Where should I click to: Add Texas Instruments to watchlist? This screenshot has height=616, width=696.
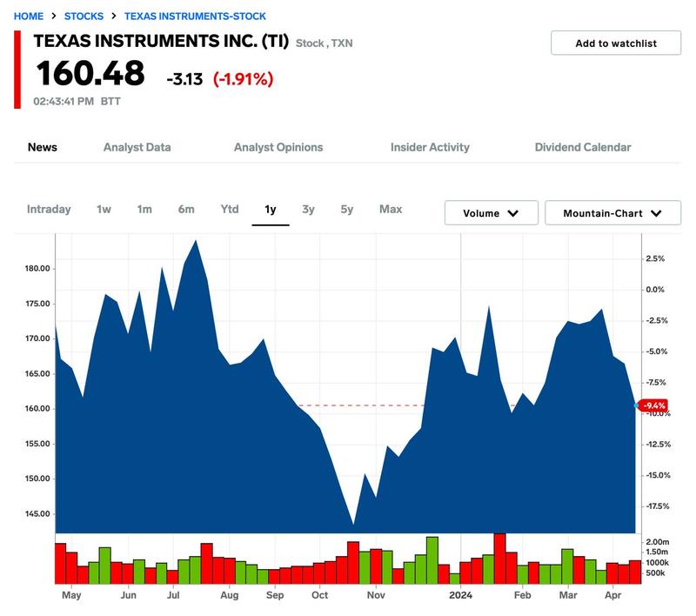(616, 43)
